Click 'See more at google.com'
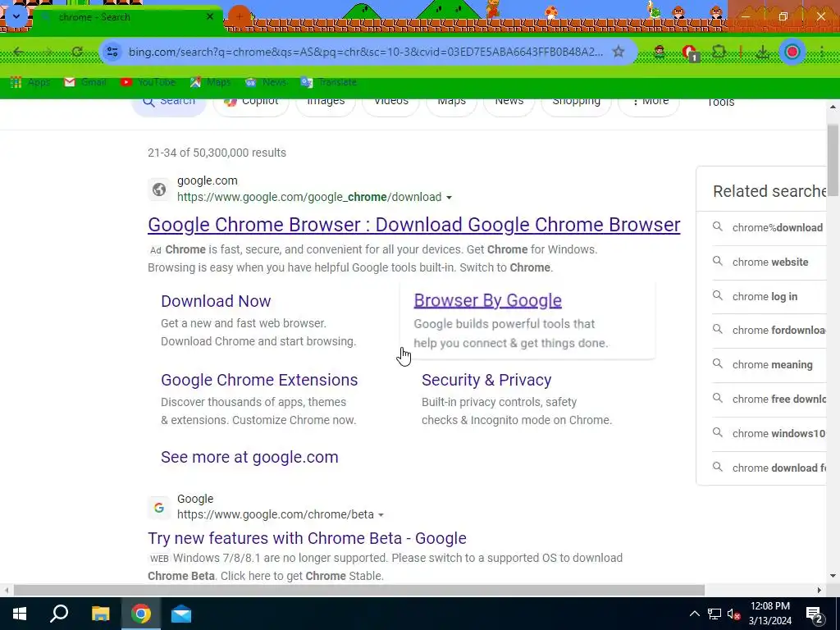 (249, 457)
